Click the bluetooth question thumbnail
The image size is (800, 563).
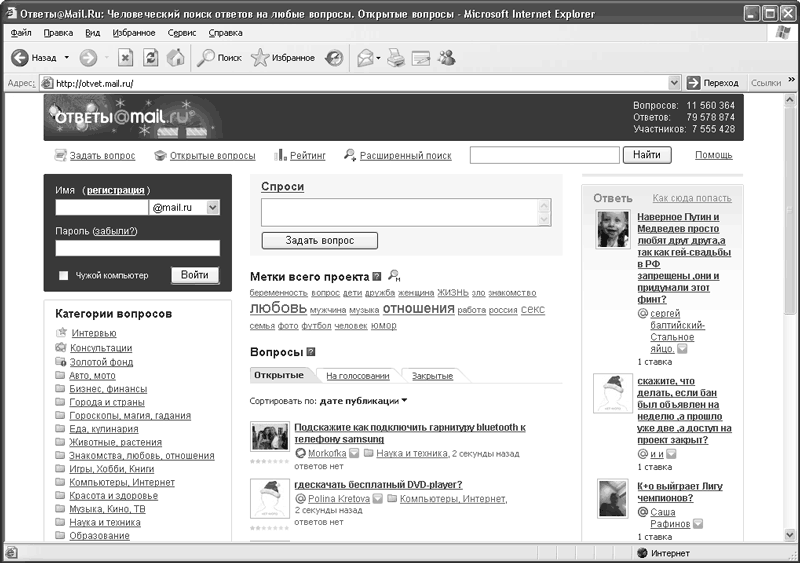[270, 437]
